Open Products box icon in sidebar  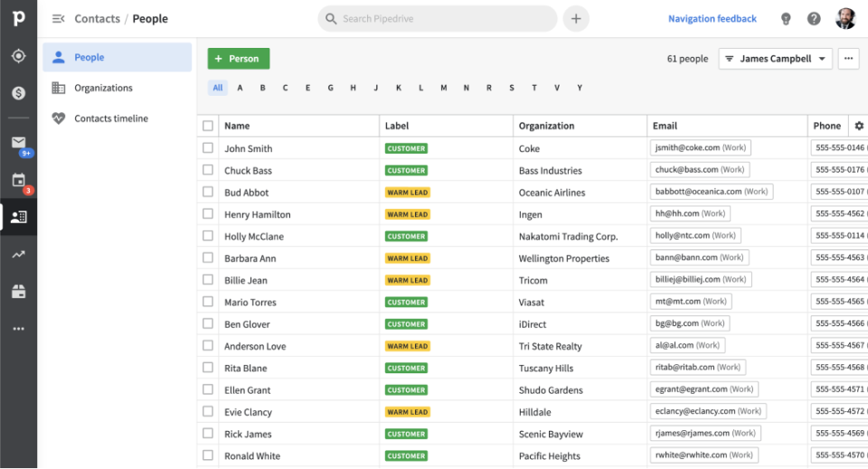(18, 292)
